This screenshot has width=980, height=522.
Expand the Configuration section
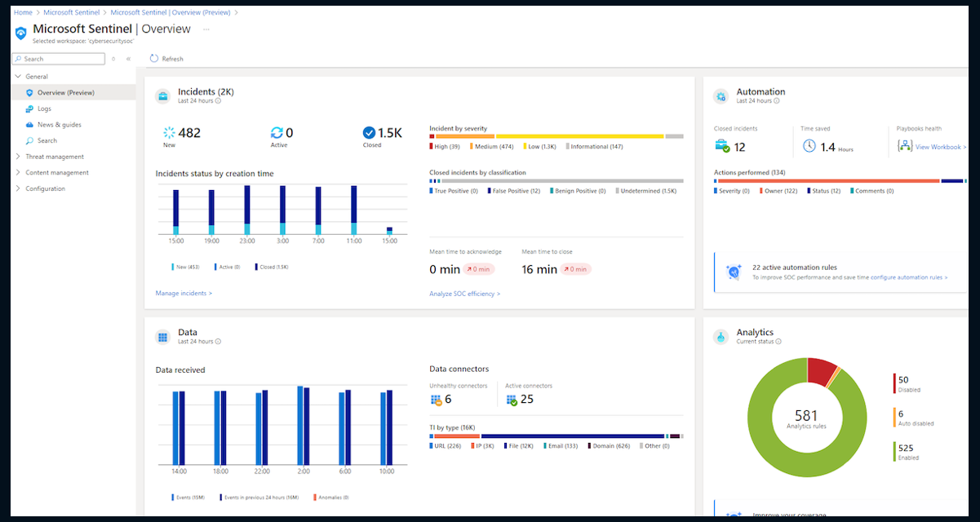[x=18, y=188]
